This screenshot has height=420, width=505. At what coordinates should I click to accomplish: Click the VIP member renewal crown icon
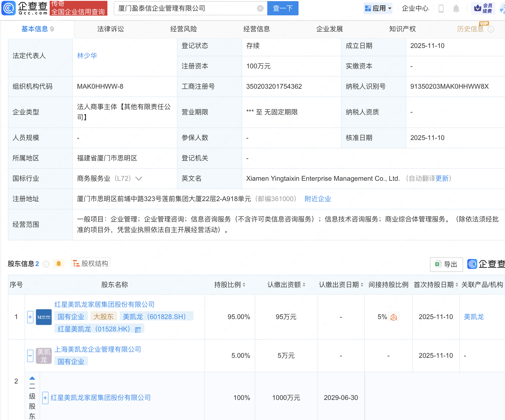(x=478, y=8)
